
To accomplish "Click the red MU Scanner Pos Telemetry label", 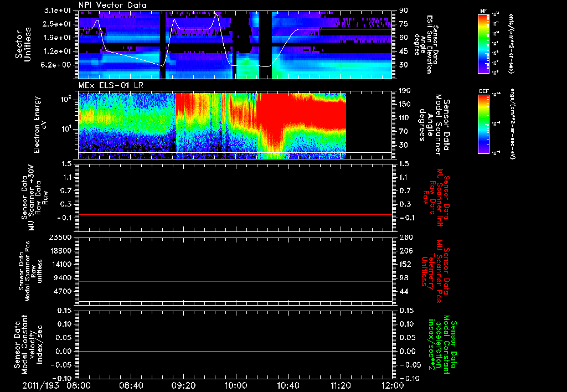I will point(436,271).
